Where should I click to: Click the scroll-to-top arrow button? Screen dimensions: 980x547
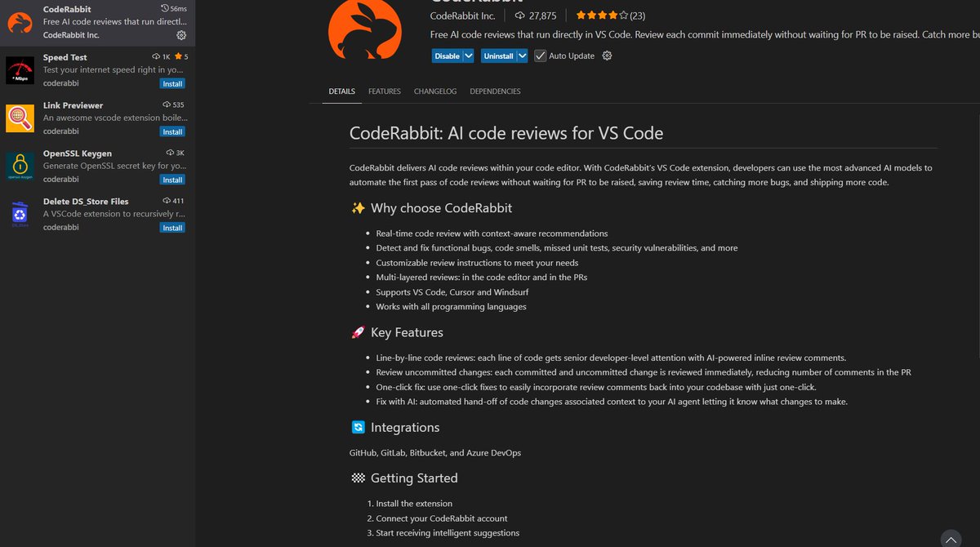point(951,539)
